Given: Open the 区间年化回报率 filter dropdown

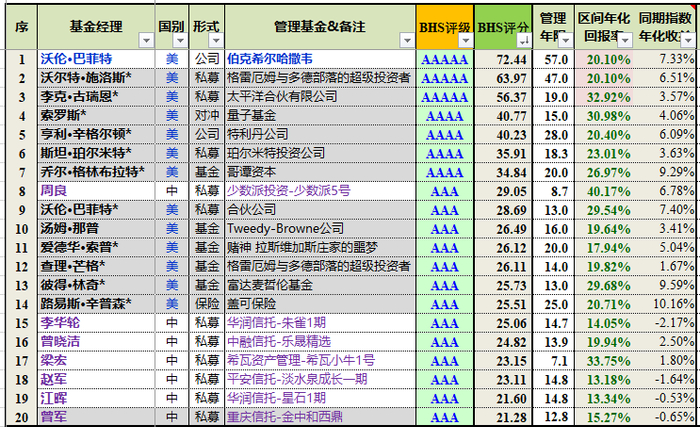Looking at the screenshot, I should tap(625, 41).
